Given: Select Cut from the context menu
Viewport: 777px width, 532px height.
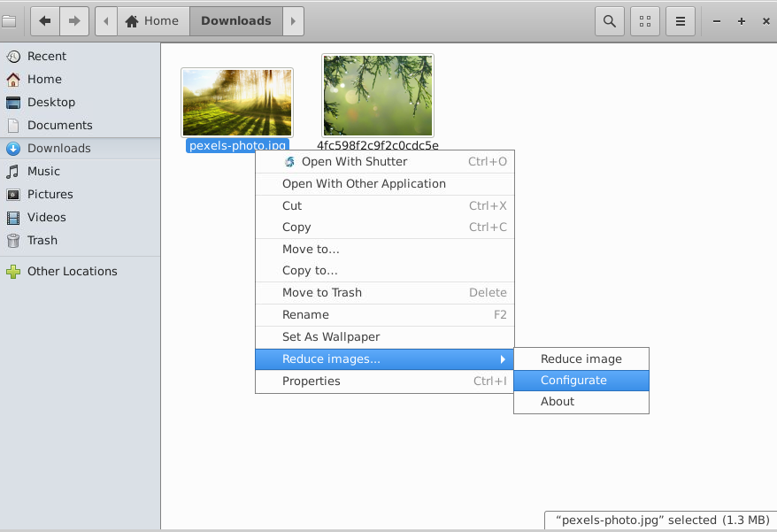Looking at the screenshot, I should [385, 205].
